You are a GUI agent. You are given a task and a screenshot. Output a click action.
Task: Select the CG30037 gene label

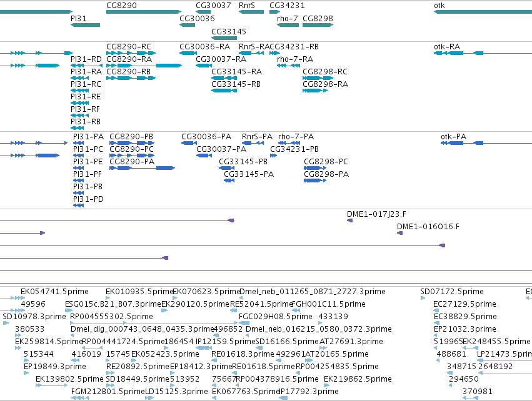pos(213,6)
